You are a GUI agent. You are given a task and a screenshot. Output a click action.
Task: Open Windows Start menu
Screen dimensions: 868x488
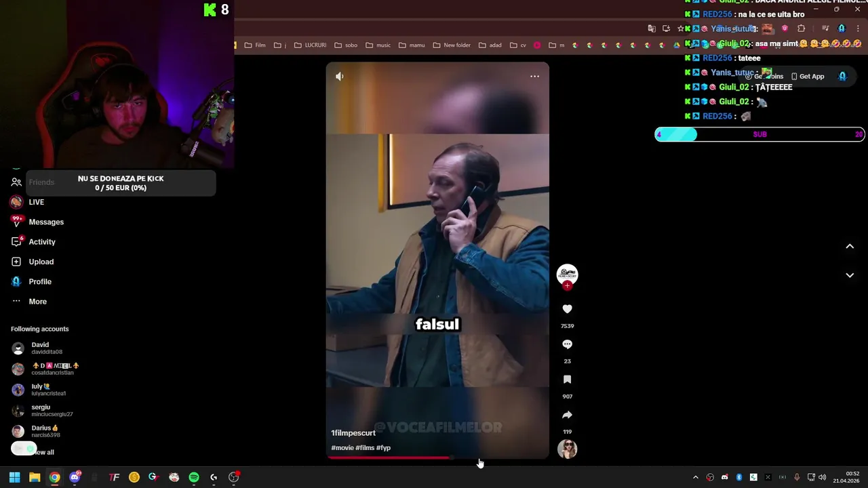click(14, 477)
